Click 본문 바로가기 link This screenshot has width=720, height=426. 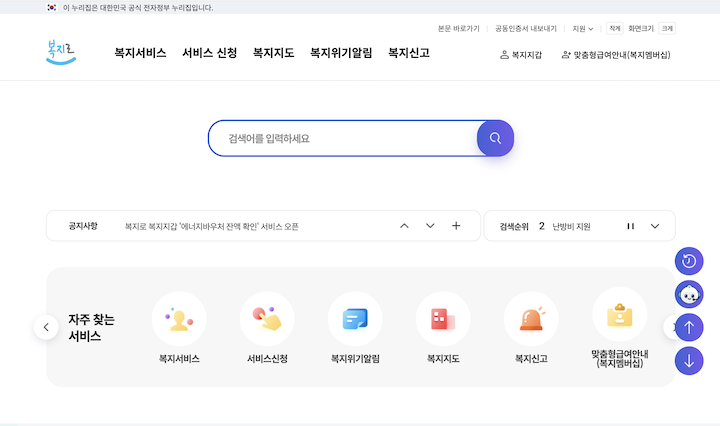(x=458, y=28)
